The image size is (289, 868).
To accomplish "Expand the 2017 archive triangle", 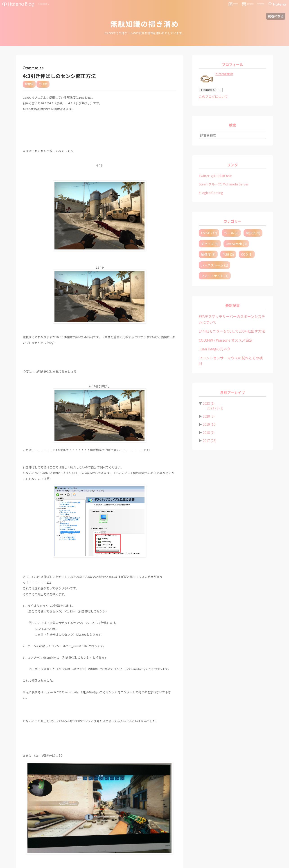I will pyautogui.click(x=200, y=440).
